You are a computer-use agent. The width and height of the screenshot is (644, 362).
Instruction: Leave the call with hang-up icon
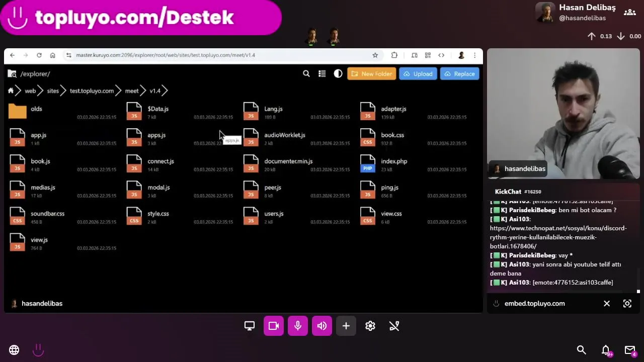tap(394, 326)
